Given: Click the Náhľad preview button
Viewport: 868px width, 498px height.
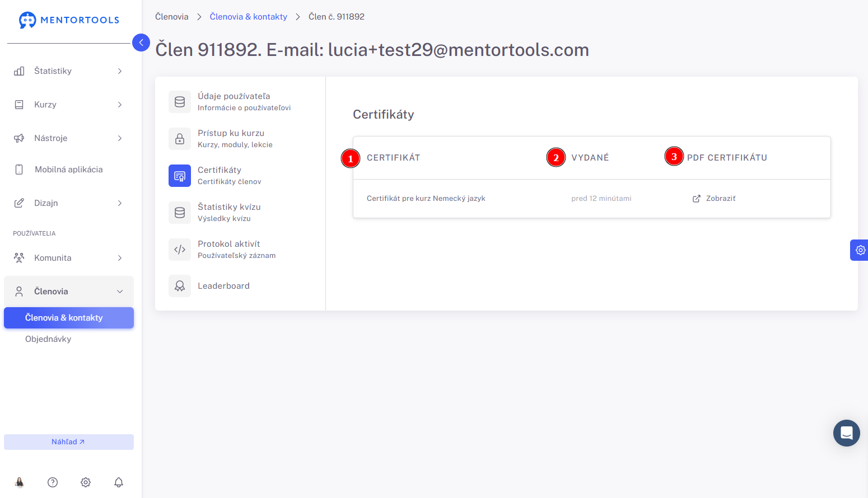Looking at the screenshot, I should pos(69,442).
